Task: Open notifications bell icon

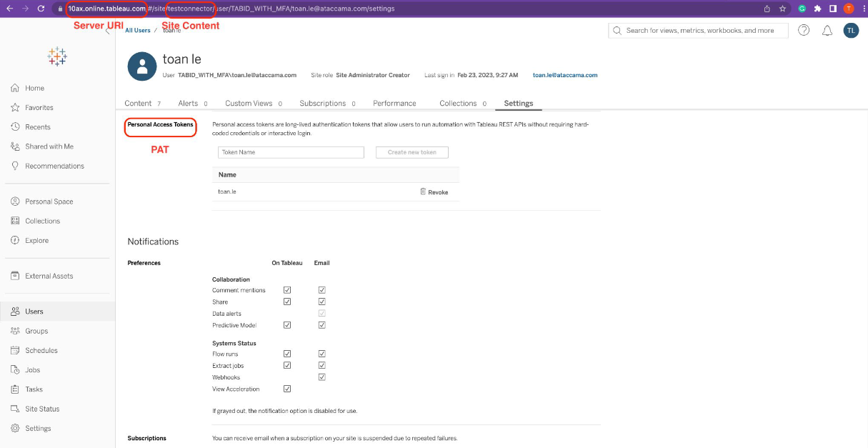Action: coord(827,31)
